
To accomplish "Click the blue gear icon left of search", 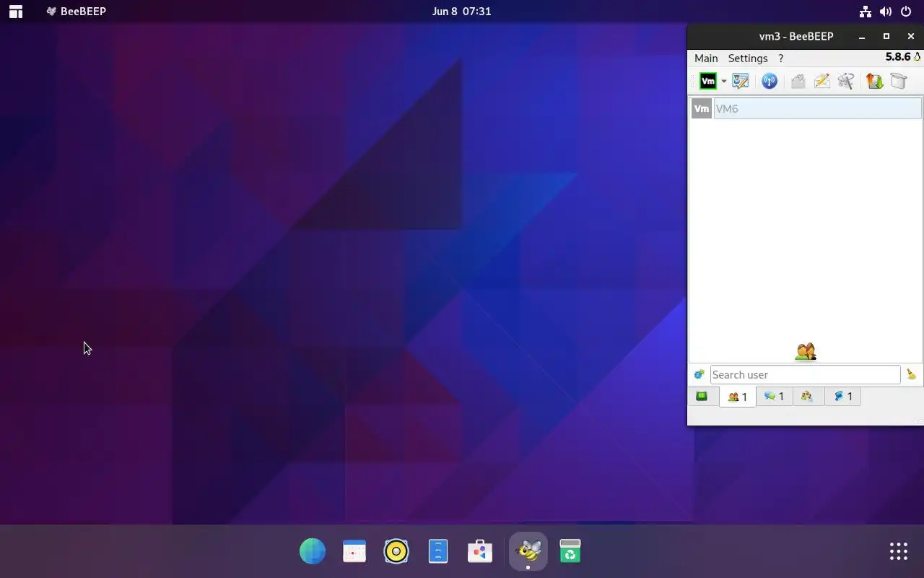I will point(699,374).
